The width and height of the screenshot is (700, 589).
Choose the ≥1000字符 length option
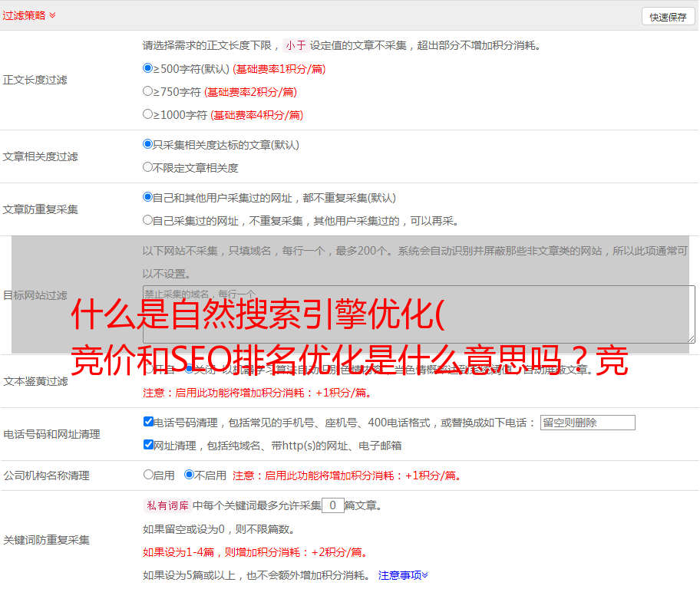click(x=148, y=114)
